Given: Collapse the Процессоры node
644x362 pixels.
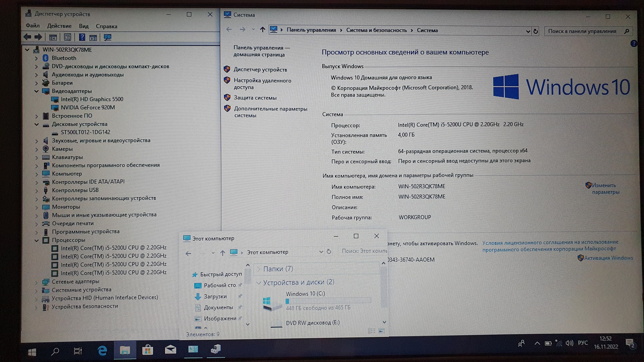Looking at the screenshot, I should pos(36,240).
